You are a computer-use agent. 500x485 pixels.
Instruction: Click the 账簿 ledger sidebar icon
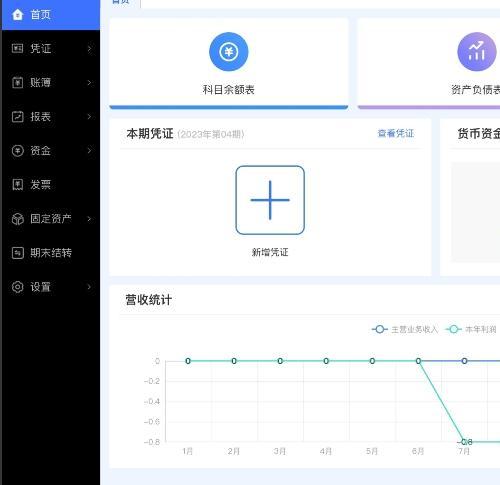(x=17, y=82)
